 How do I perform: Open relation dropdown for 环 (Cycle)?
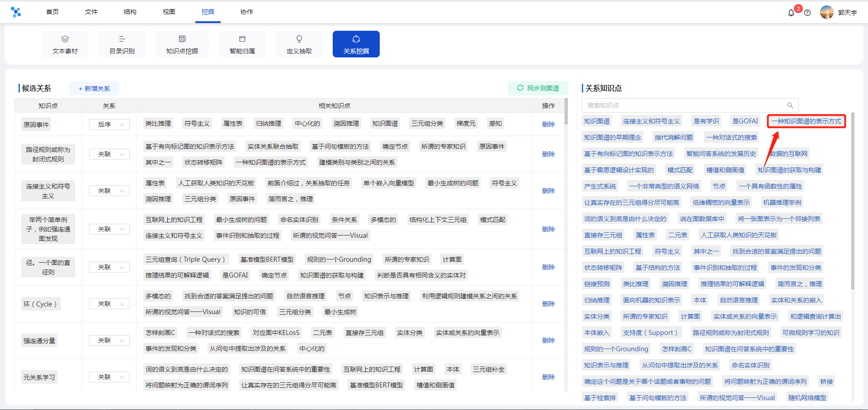pos(109,304)
